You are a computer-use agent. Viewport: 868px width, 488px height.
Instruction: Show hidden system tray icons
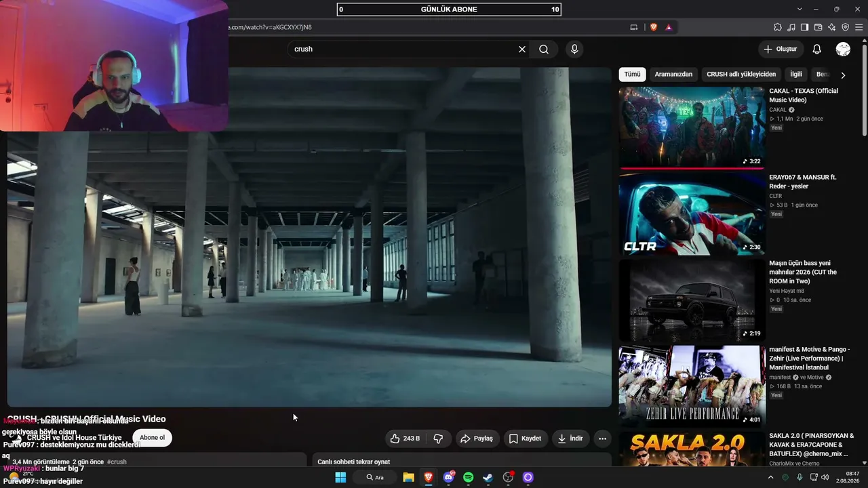pos(770,477)
